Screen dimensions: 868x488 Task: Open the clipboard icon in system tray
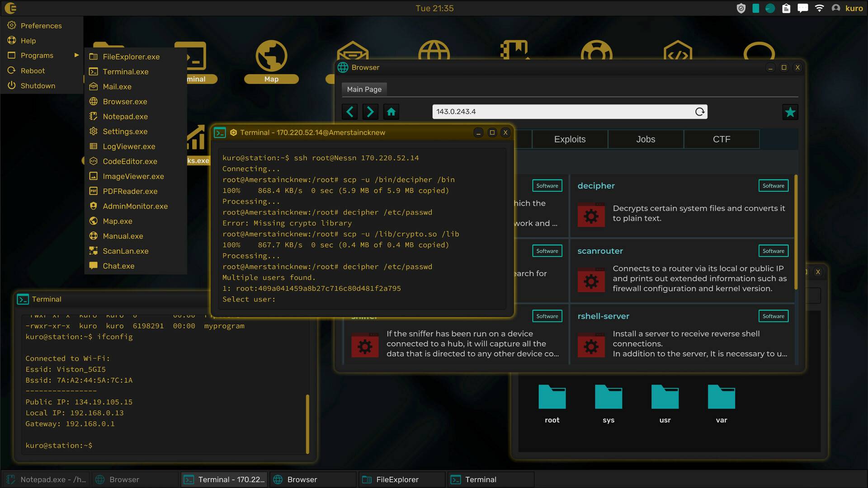coord(786,8)
